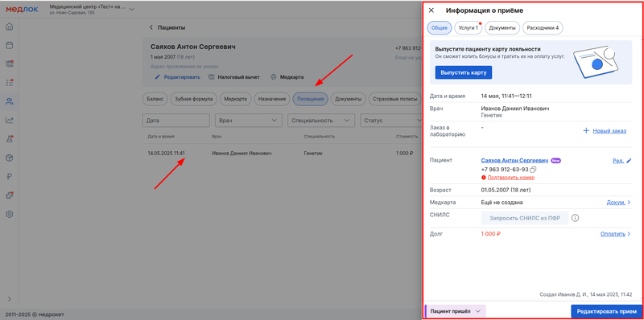
Task: Click Генетик cell in visits table
Action: (313, 153)
